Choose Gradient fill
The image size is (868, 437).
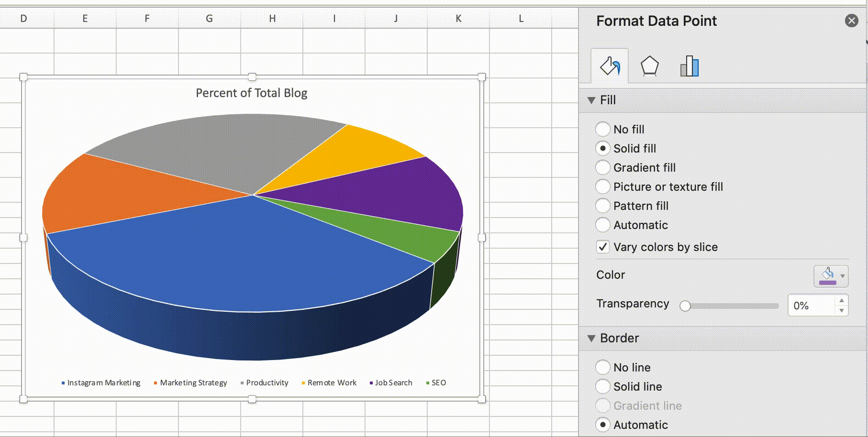602,167
